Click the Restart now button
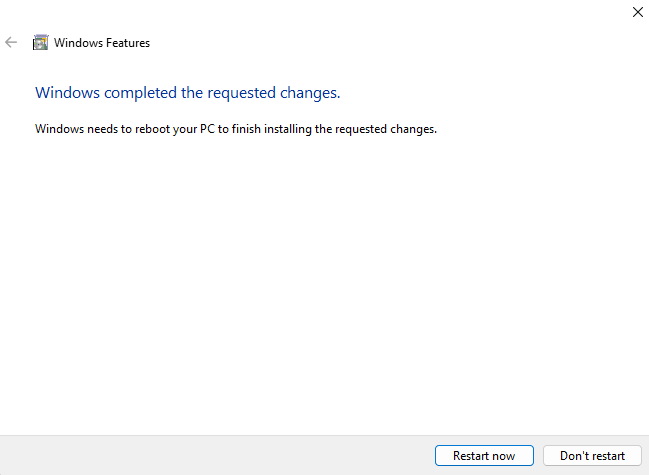The height and width of the screenshot is (475, 649). point(484,456)
